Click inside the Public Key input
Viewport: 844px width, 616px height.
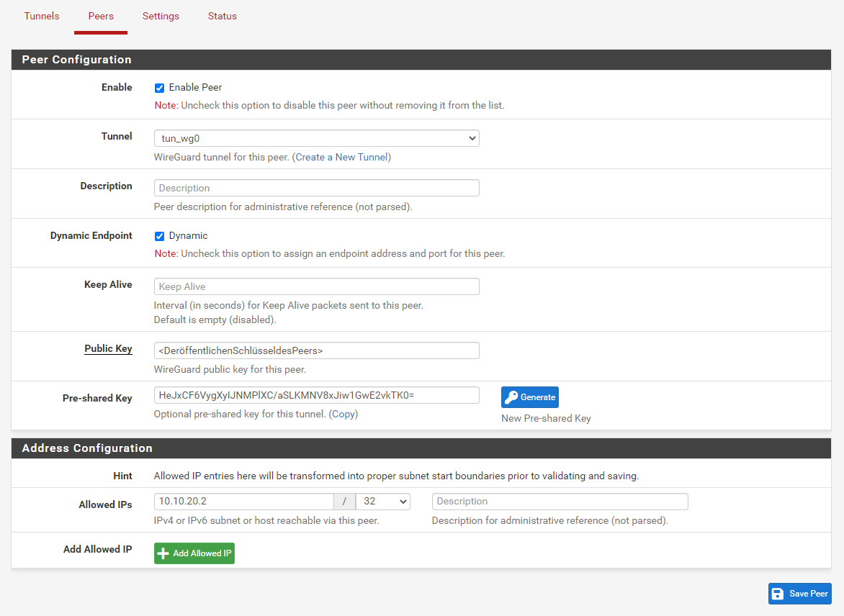click(316, 350)
